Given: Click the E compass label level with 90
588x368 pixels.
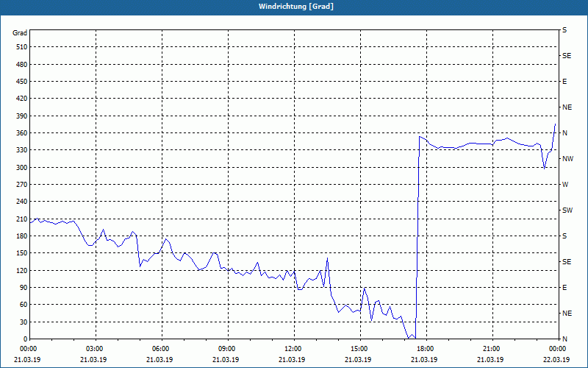Looking at the screenshot, I should 564,288.
